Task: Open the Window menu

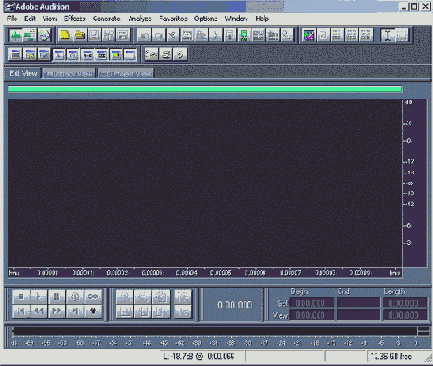Action: tap(236, 19)
